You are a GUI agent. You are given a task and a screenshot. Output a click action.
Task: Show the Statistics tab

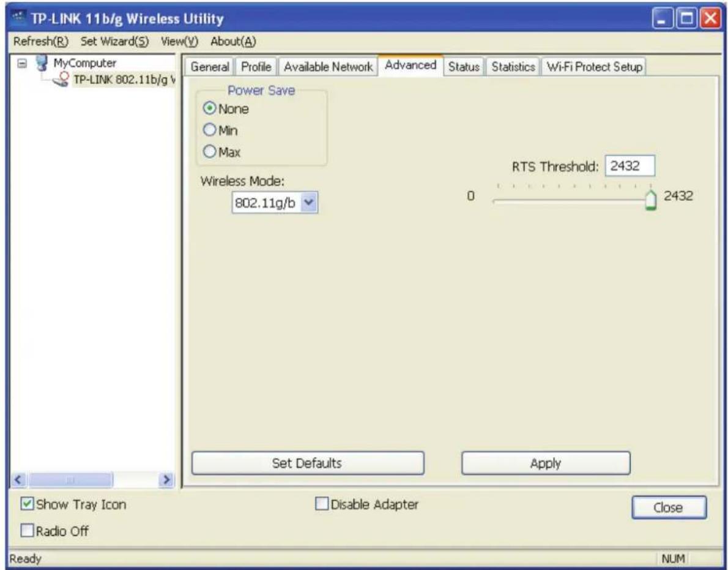513,67
